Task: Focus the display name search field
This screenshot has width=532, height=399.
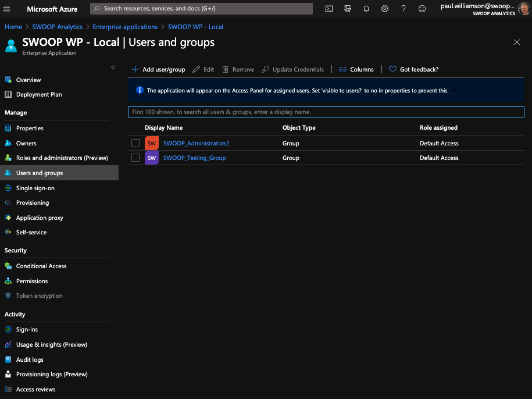Action: 326,112
